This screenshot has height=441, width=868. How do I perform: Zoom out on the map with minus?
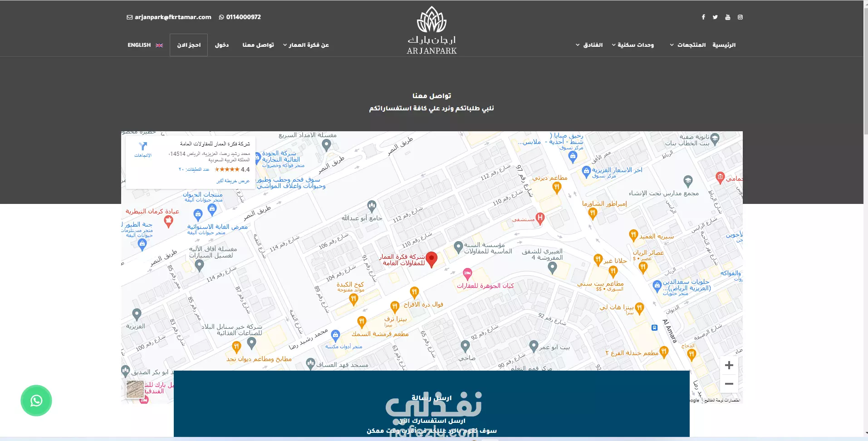[729, 384]
